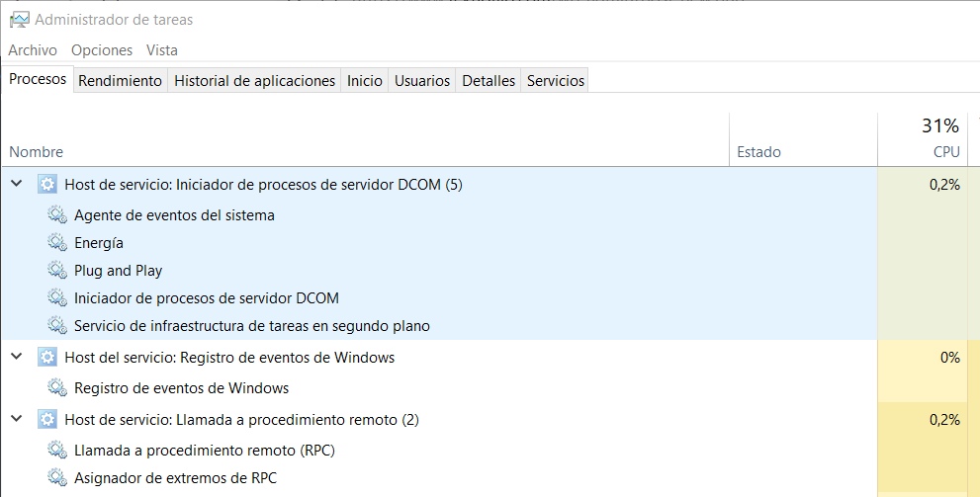980x497 pixels.
Task: Click the Energía service gear icon
Action: click(x=57, y=242)
